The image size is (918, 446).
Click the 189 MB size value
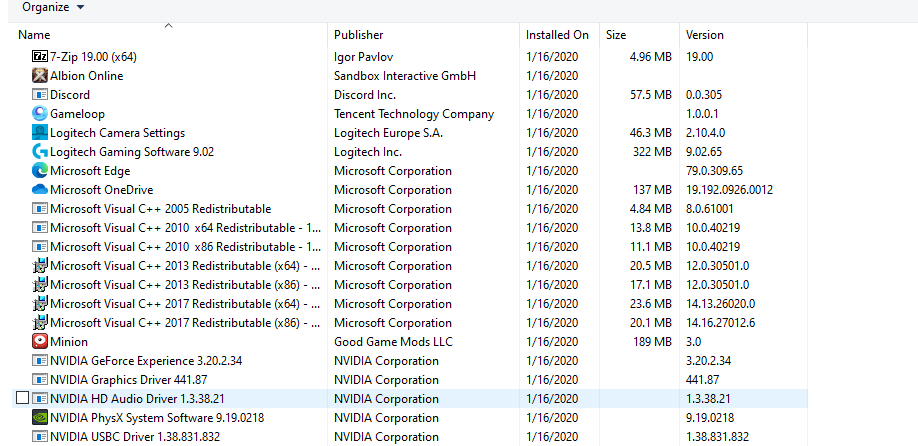tap(652, 342)
